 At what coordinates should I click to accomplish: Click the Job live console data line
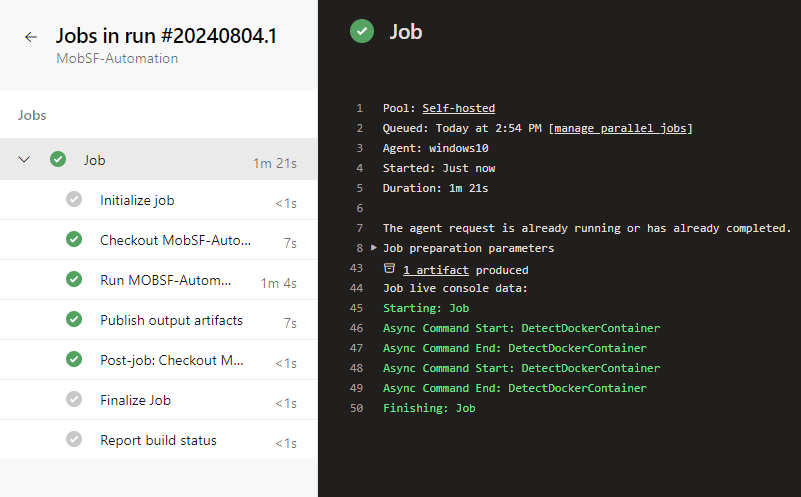455,288
